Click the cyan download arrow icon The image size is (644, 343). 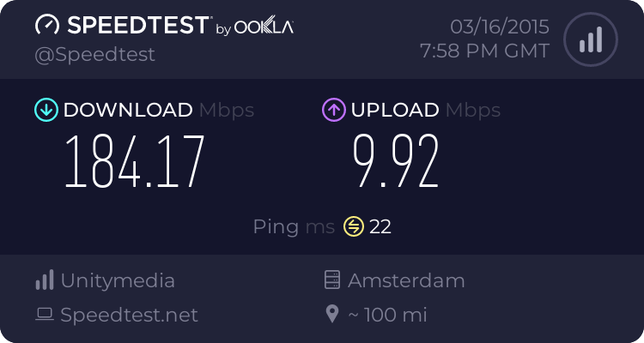click(45, 110)
